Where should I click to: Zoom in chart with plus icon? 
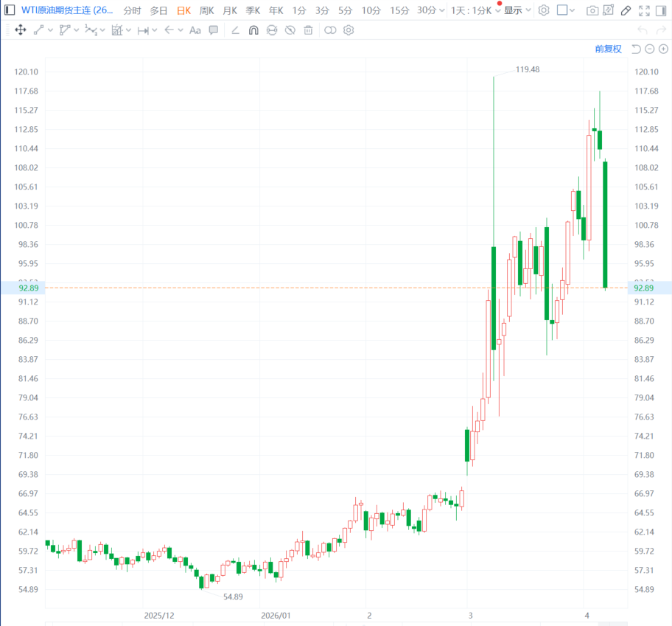pyautogui.click(x=662, y=49)
